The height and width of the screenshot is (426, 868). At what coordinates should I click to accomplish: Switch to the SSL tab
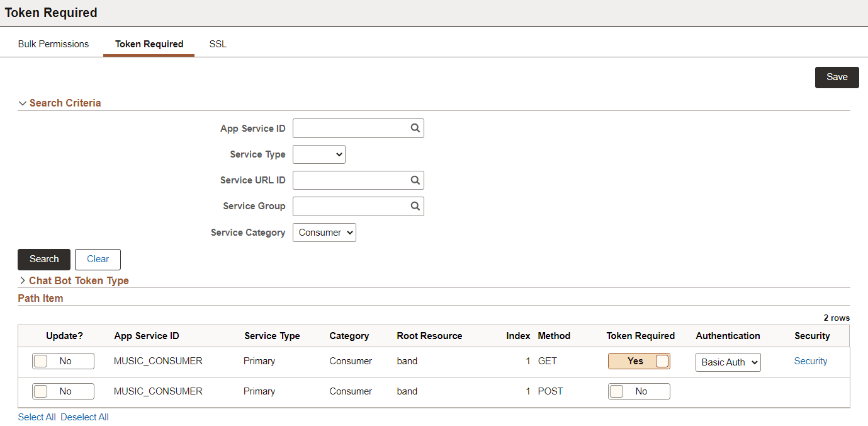pos(217,43)
